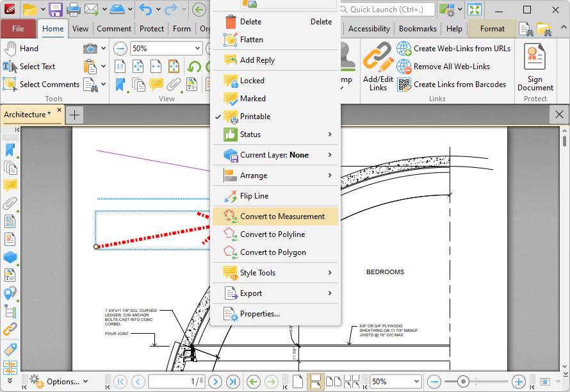Open the Options button in the status bar

59,382
